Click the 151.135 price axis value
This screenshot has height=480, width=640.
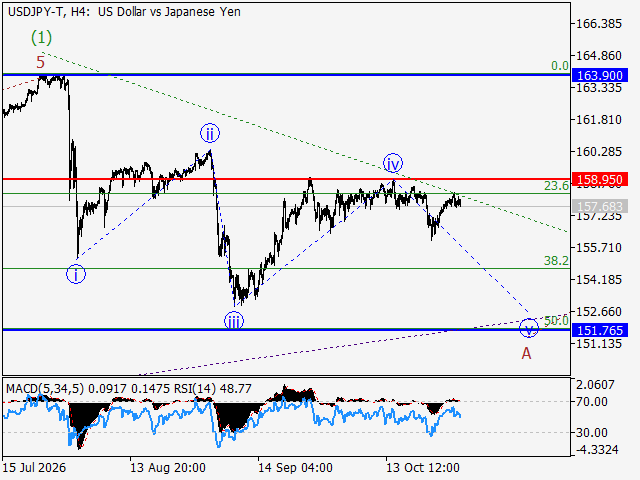599,344
